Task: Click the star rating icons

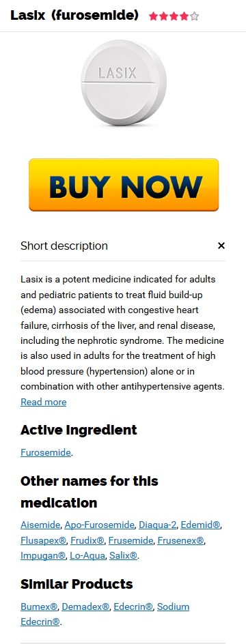Action: point(174,16)
